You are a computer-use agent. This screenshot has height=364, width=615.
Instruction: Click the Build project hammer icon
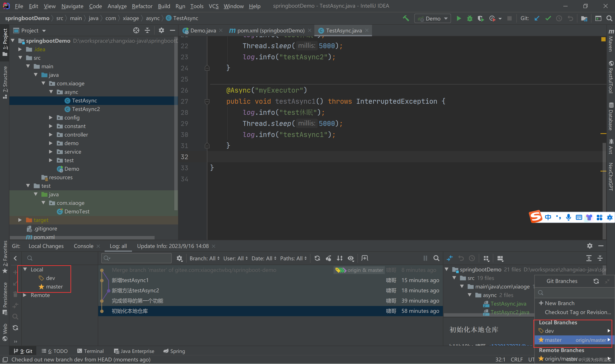pyautogui.click(x=406, y=18)
